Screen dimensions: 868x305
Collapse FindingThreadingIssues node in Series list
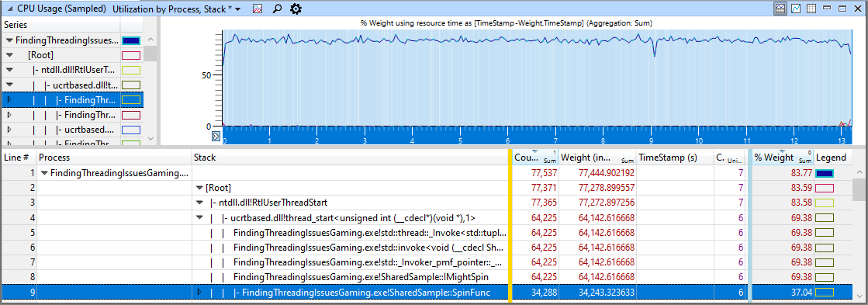tap(9, 40)
